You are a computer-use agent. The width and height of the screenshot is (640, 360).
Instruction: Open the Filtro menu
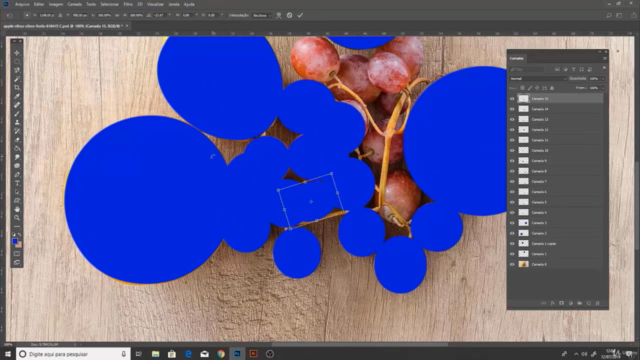(128, 4)
